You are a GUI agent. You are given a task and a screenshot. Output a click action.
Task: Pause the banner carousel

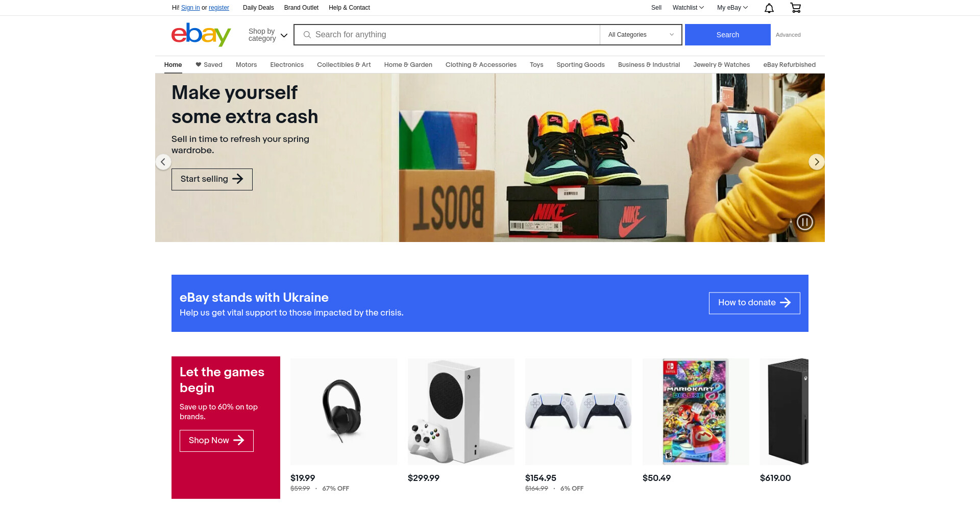805,222
